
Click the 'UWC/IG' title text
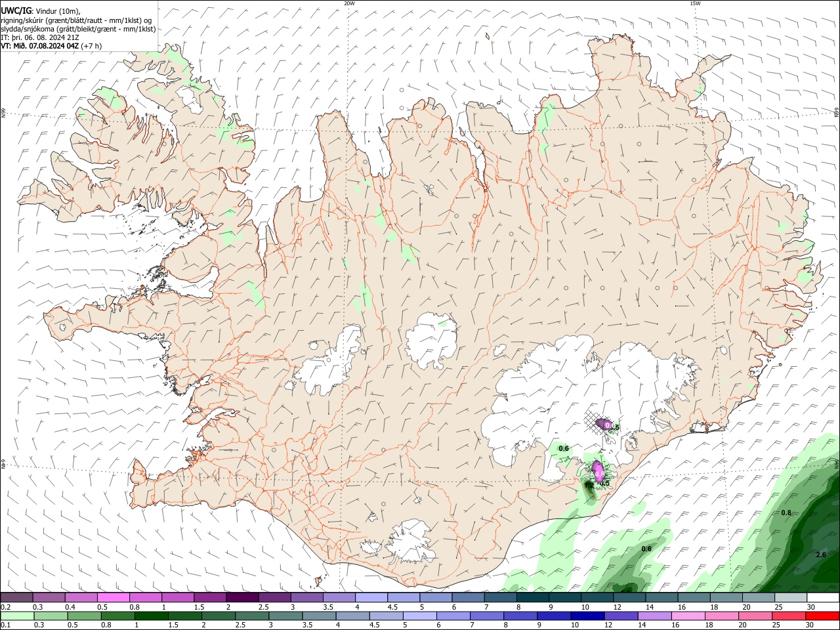[16, 11]
